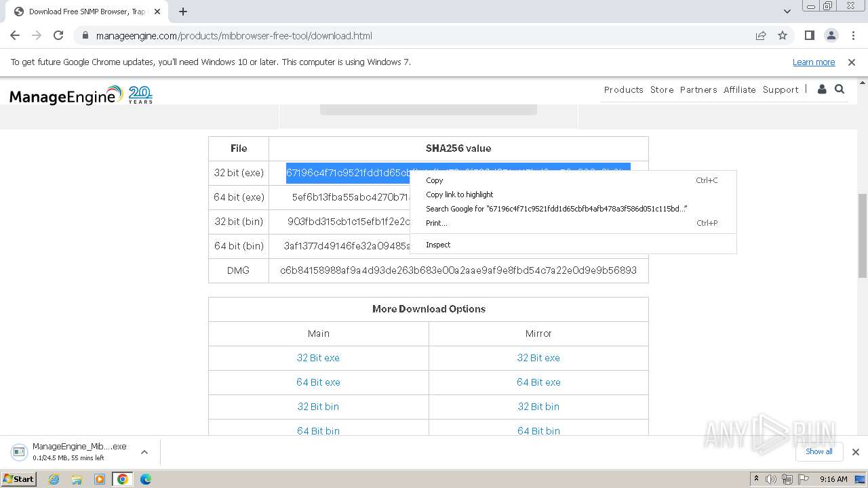Download Mirror 32 Bit bin
The image size is (868, 488).
[x=538, y=407]
